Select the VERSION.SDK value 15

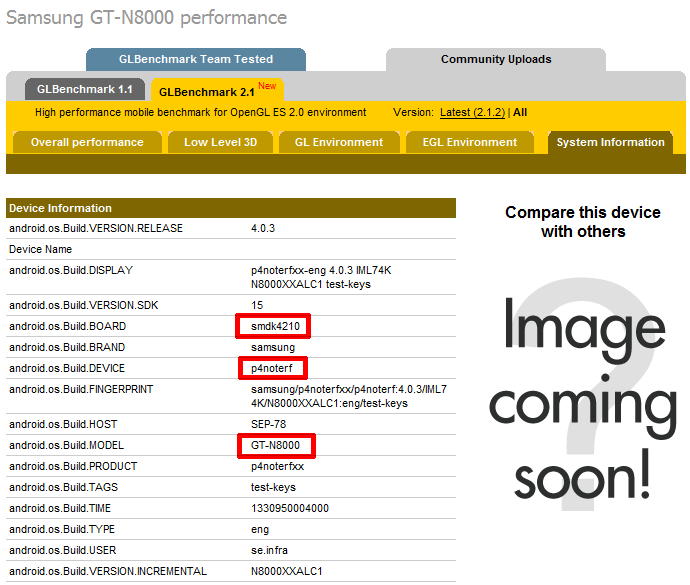[x=257, y=305]
